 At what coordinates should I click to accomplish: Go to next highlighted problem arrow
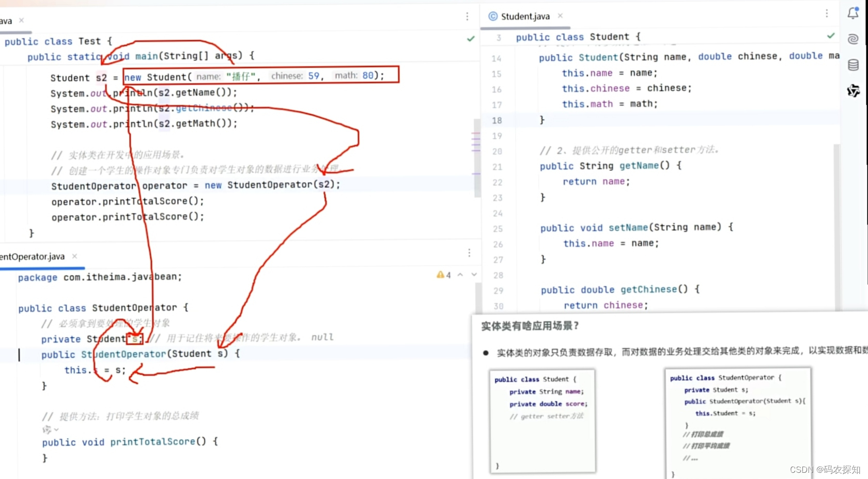(474, 275)
